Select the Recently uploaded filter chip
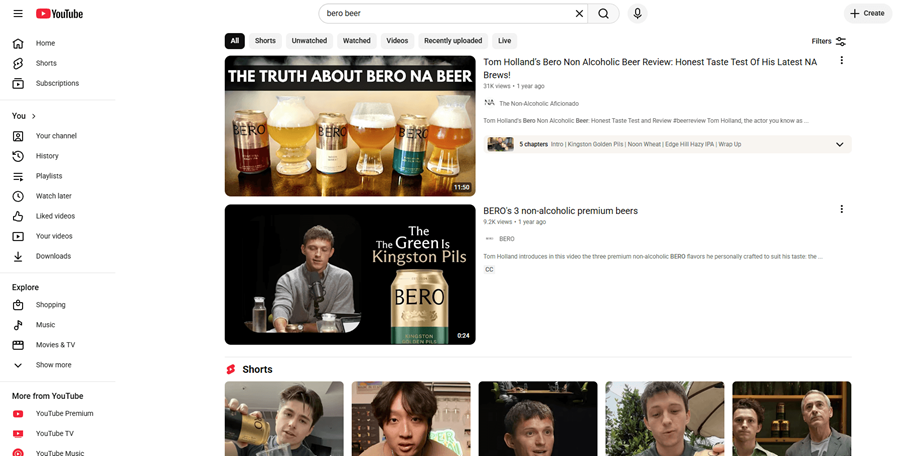 453,41
